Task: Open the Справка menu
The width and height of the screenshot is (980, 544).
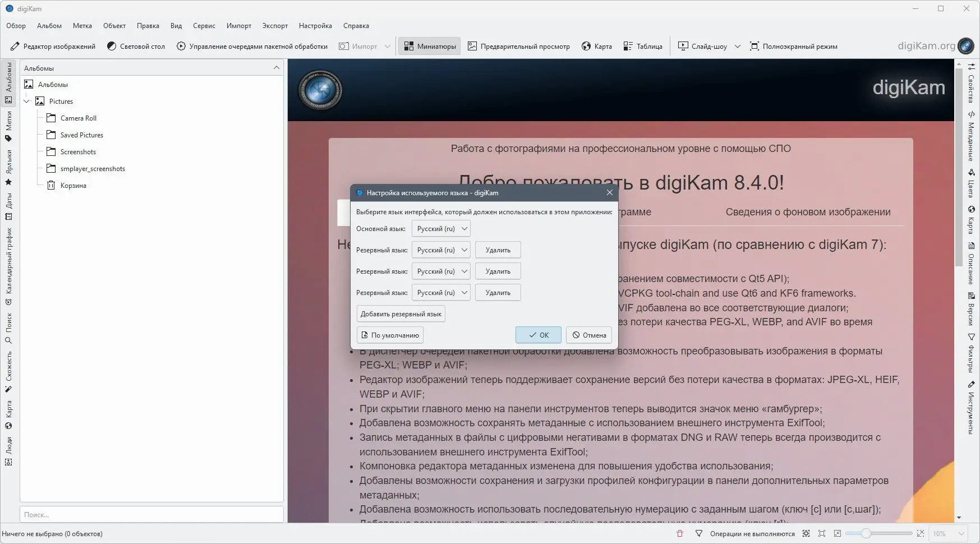Action: click(x=356, y=26)
